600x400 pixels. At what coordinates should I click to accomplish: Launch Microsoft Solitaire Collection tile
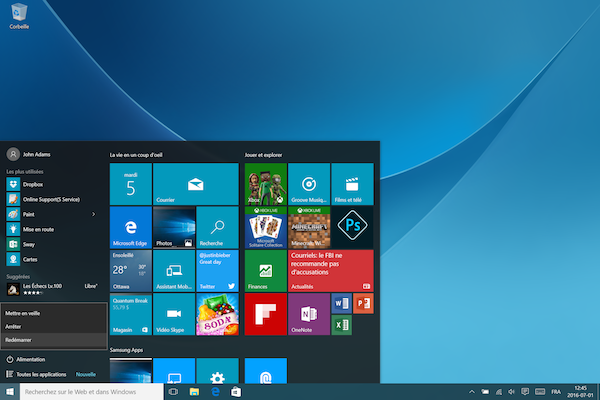(x=266, y=227)
